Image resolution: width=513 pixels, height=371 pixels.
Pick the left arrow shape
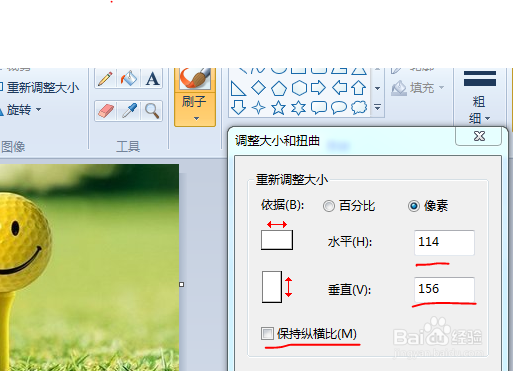point(339,88)
